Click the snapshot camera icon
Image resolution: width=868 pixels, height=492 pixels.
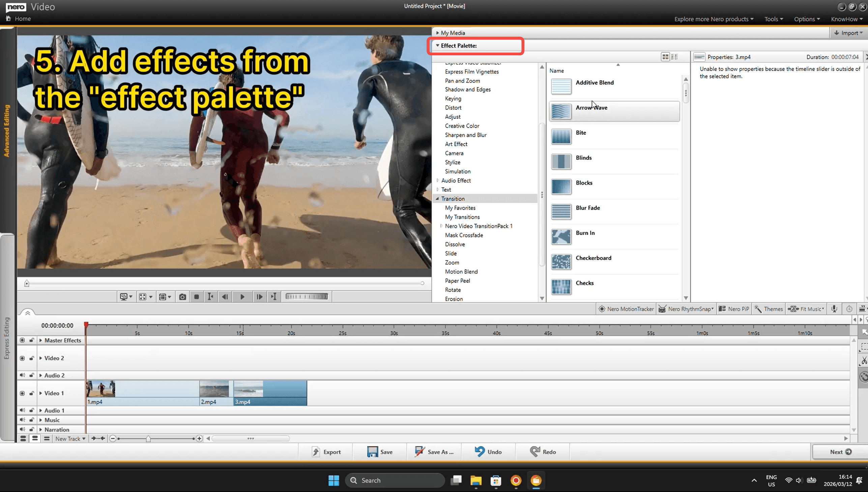182,297
